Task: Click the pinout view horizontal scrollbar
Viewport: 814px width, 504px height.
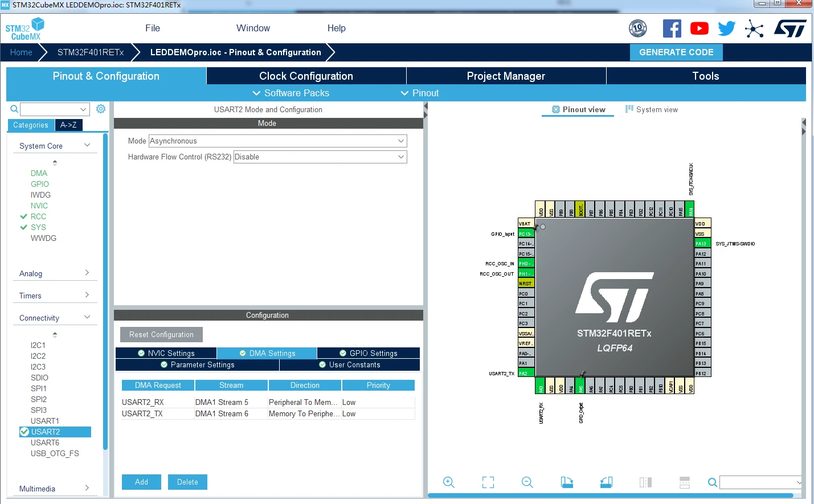Action: tap(611, 495)
